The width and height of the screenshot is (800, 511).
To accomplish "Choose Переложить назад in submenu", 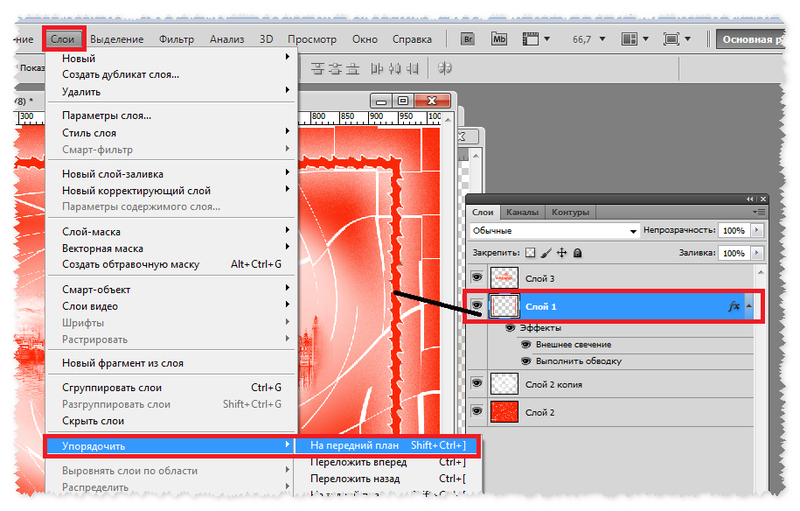I will (x=388, y=479).
